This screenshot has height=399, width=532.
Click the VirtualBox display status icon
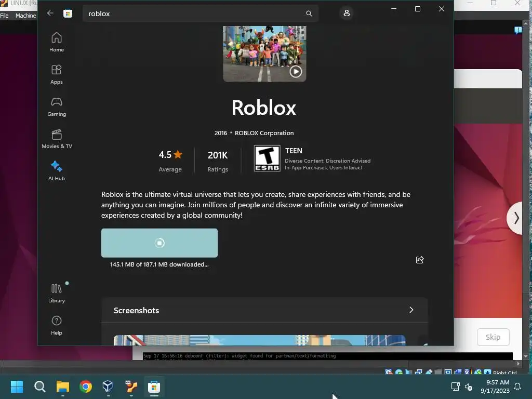448,372
